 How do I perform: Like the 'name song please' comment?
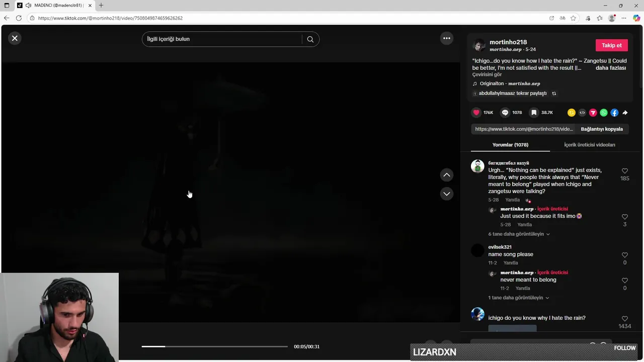(624, 255)
